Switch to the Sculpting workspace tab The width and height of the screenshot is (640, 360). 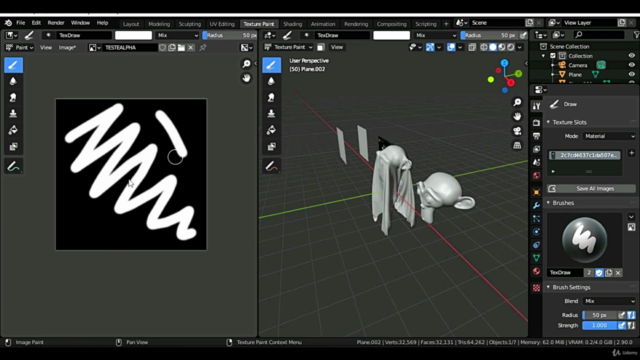190,24
